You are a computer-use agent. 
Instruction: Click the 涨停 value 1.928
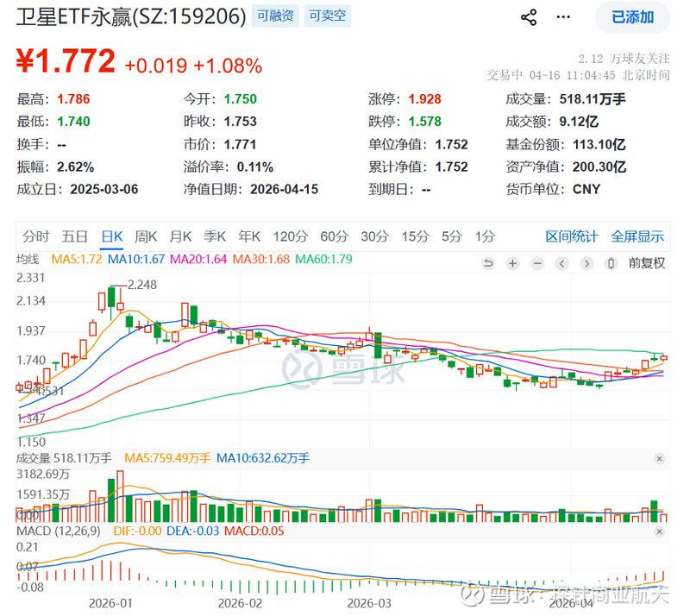click(x=424, y=99)
